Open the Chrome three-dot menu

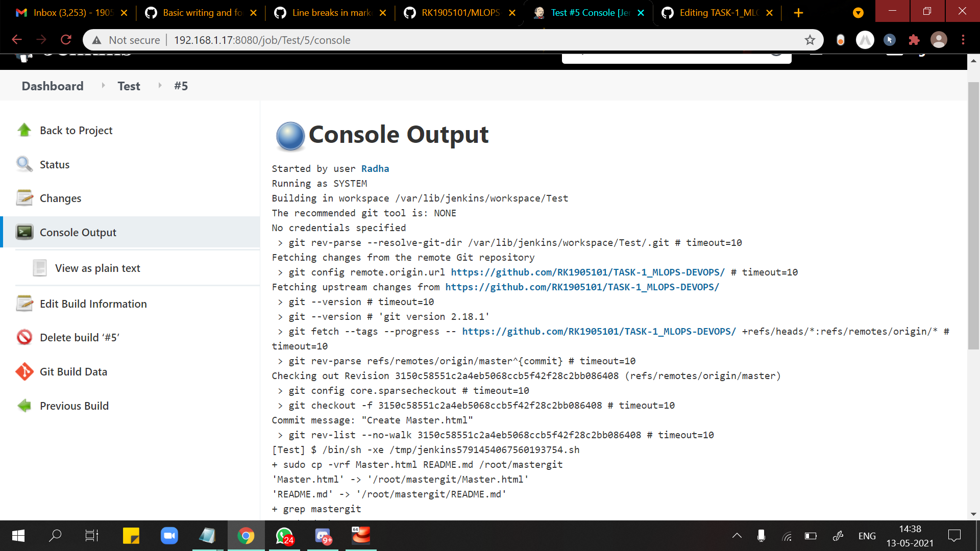click(x=963, y=40)
